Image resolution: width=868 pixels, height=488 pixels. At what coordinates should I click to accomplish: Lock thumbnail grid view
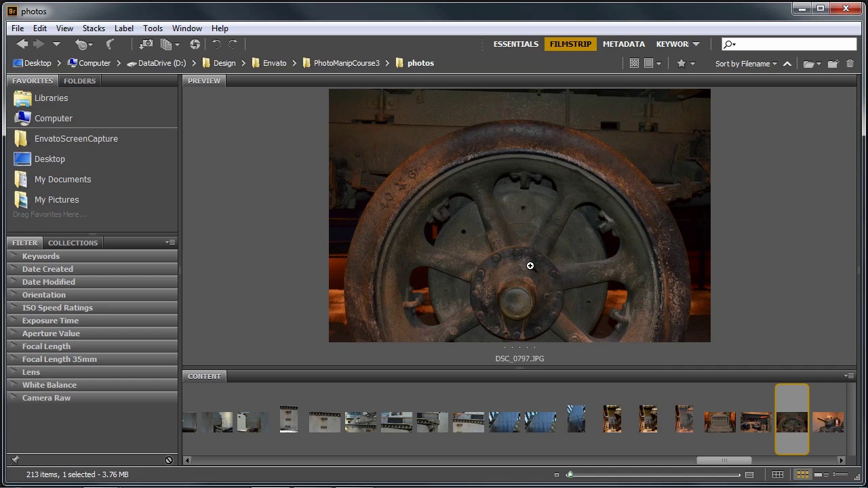tap(778, 474)
